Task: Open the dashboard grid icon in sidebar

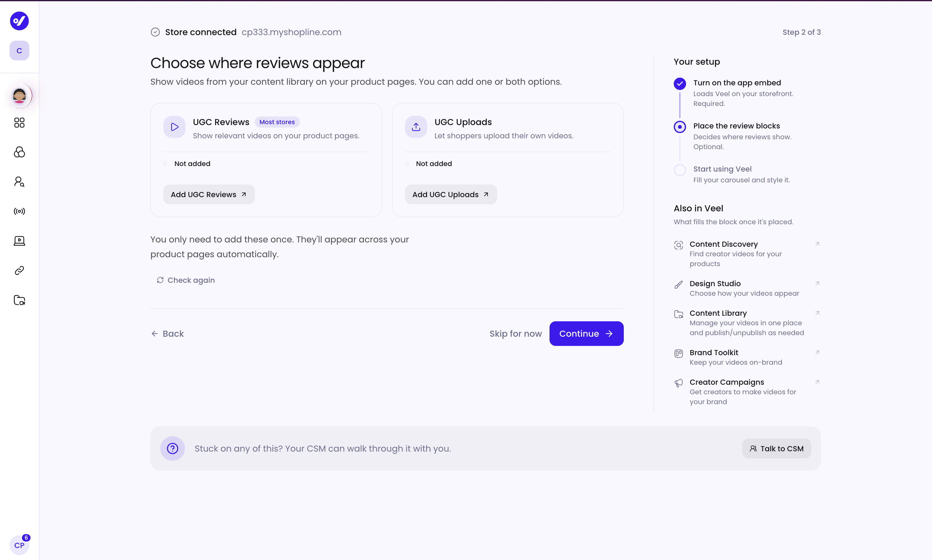Action: pyautogui.click(x=19, y=123)
